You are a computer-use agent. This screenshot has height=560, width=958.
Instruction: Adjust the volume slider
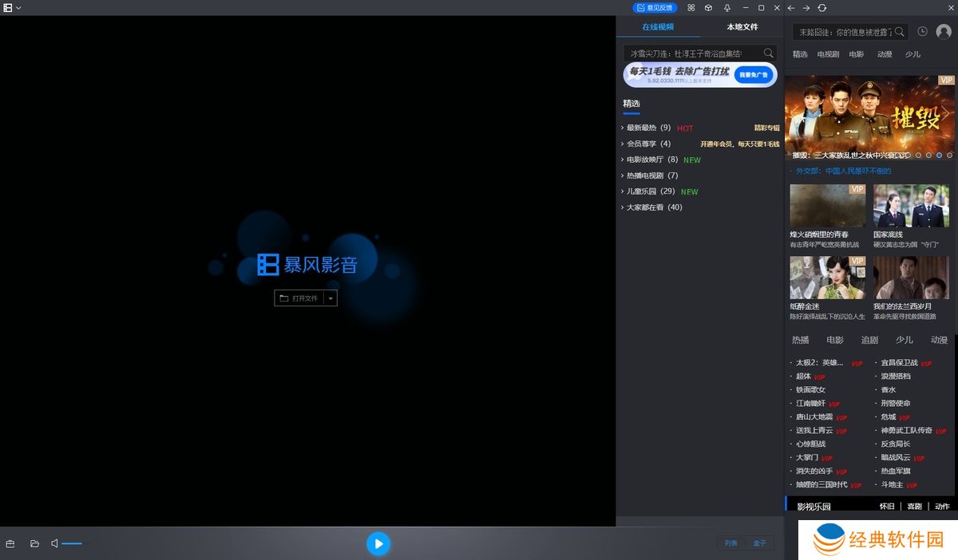tap(72, 543)
